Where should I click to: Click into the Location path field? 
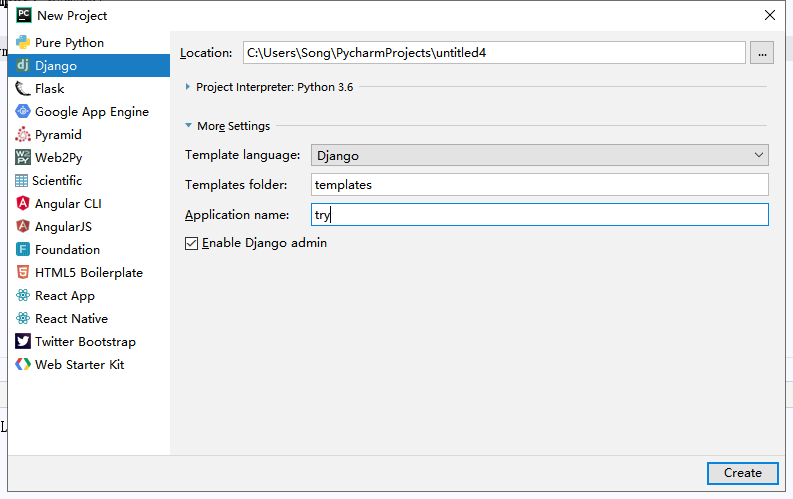(x=494, y=53)
